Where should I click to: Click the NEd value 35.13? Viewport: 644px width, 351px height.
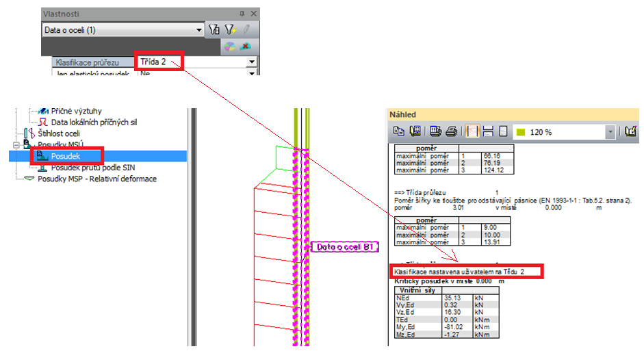pos(452,298)
